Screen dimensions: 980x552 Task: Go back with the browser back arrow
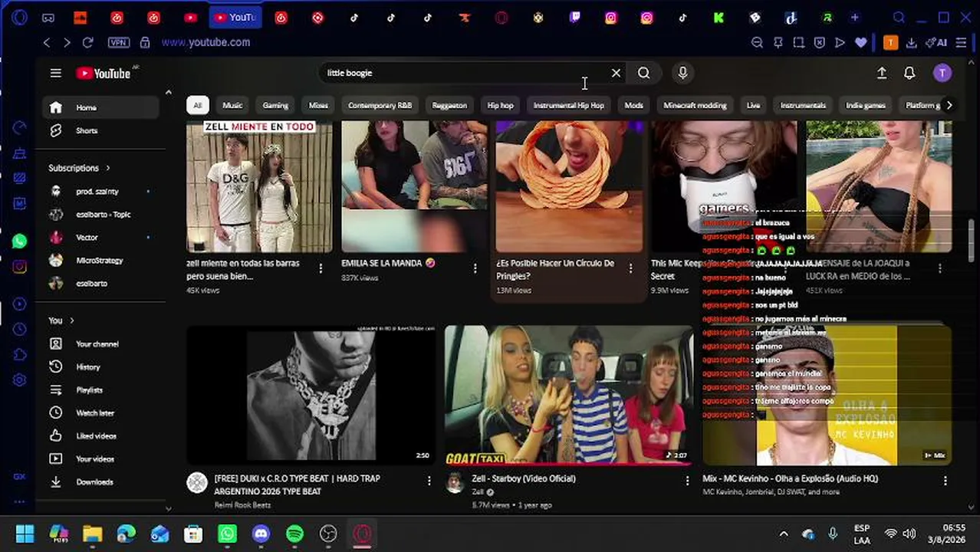click(47, 43)
